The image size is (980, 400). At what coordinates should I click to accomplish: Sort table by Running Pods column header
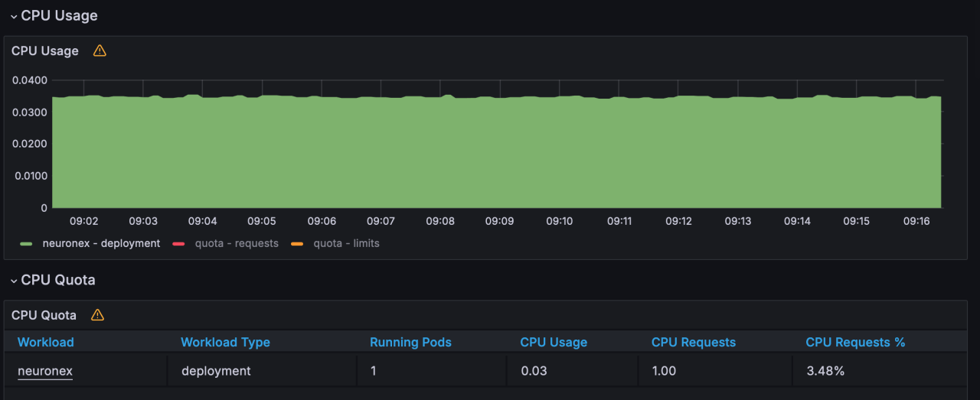[x=410, y=342]
